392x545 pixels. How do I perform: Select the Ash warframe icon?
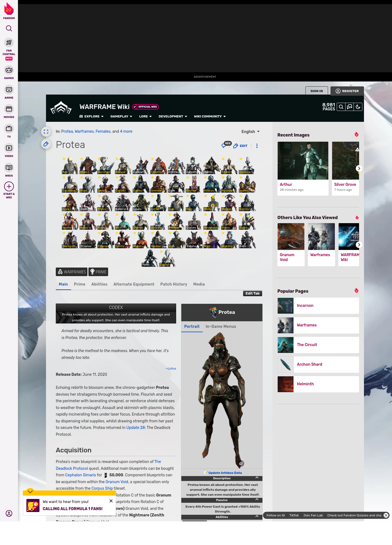point(70,165)
